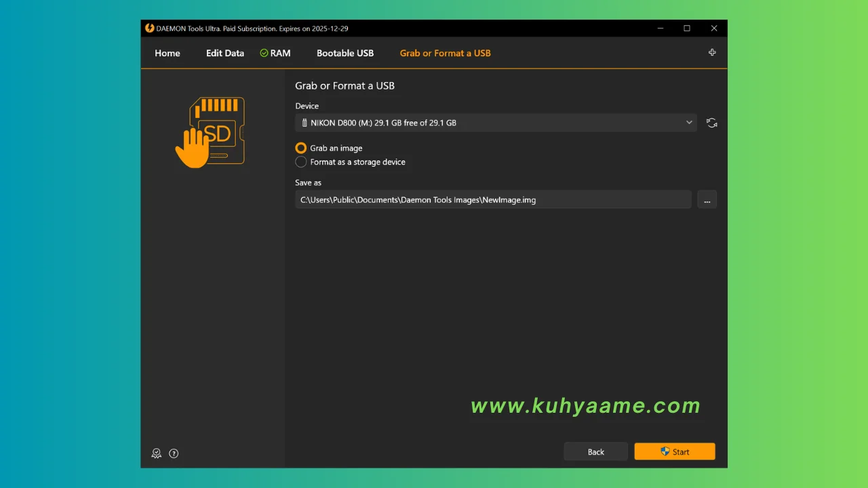Maximize the DAEMON Tools window
Screen dimensions: 868x488
[687, 28]
